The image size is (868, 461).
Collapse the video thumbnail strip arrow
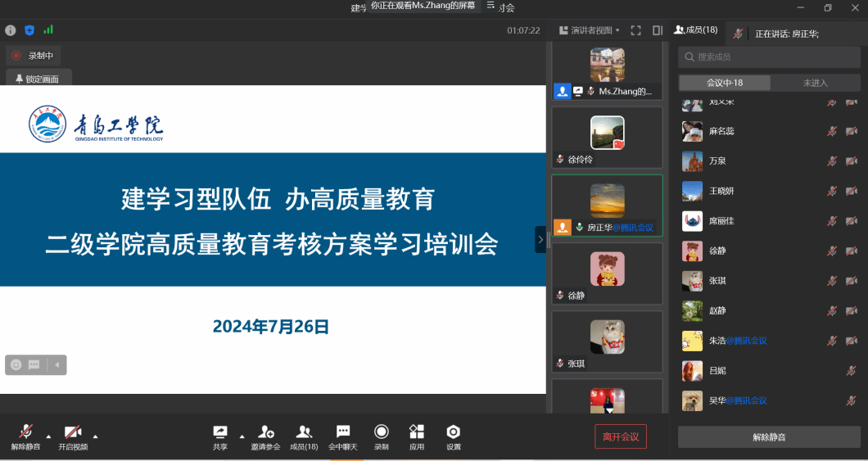pos(540,240)
